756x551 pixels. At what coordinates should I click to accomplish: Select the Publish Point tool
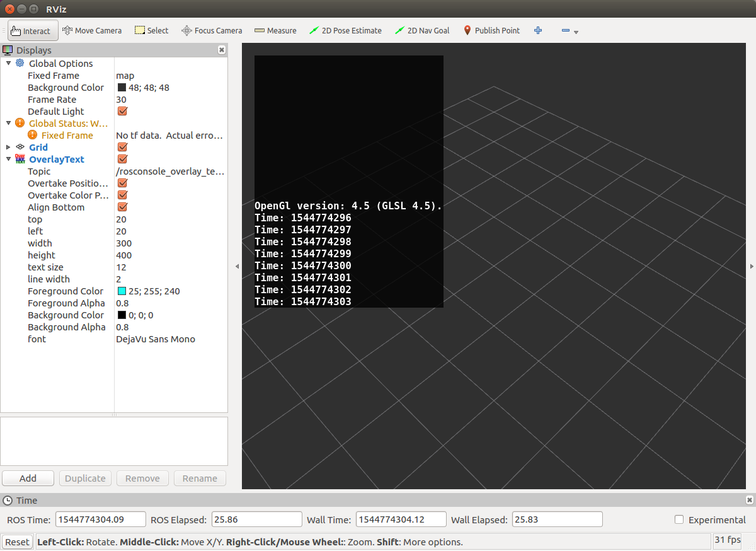point(491,30)
